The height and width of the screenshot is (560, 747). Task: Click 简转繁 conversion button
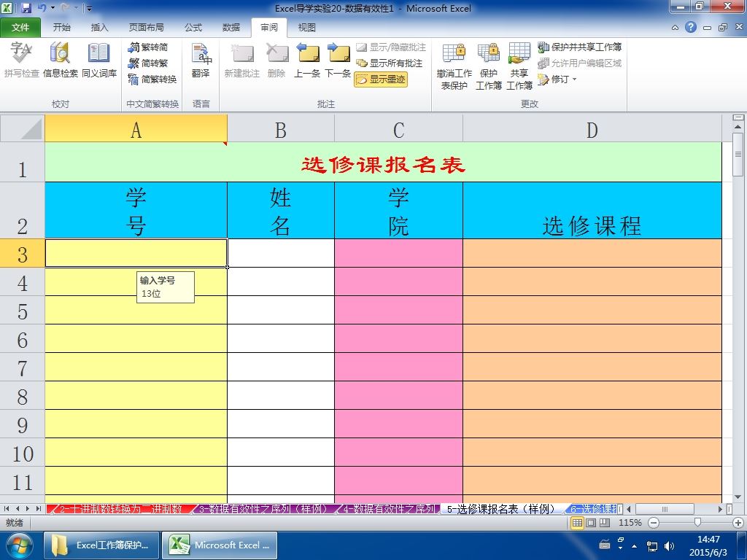click(x=148, y=63)
